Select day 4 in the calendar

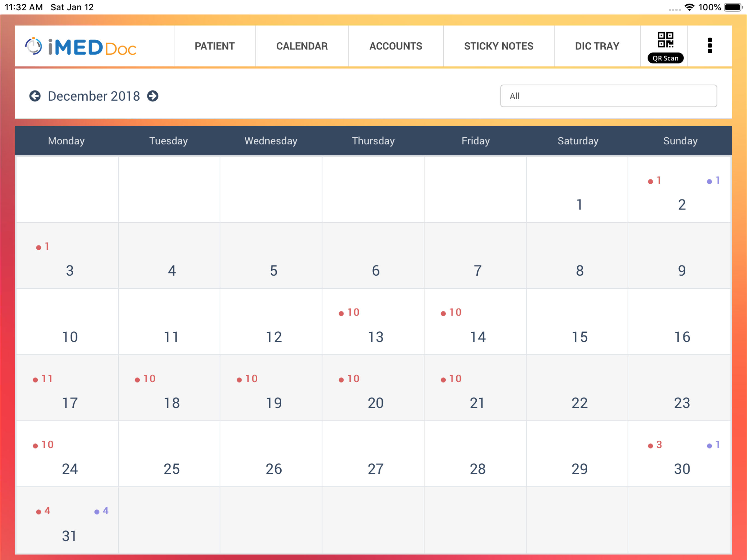[x=169, y=255]
